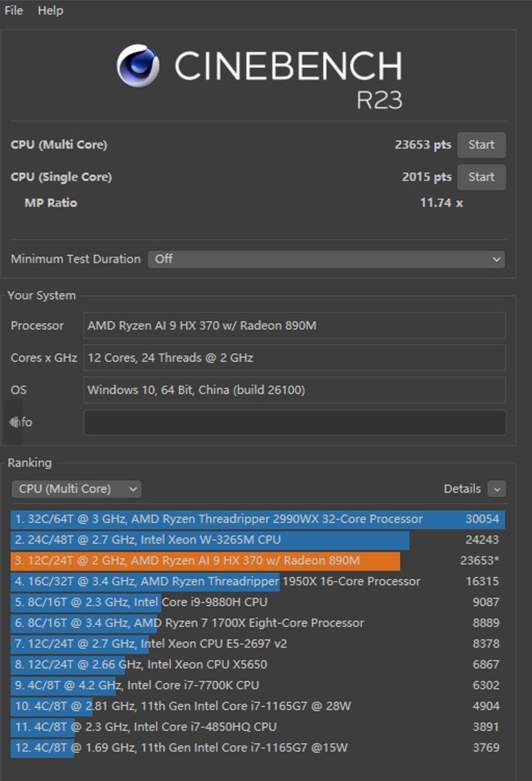Click the Processor name field
Image resolution: width=532 pixels, height=781 pixels.
(295, 326)
